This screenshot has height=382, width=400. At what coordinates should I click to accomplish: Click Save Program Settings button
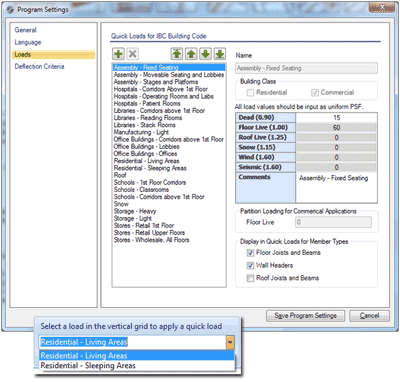(305, 316)
